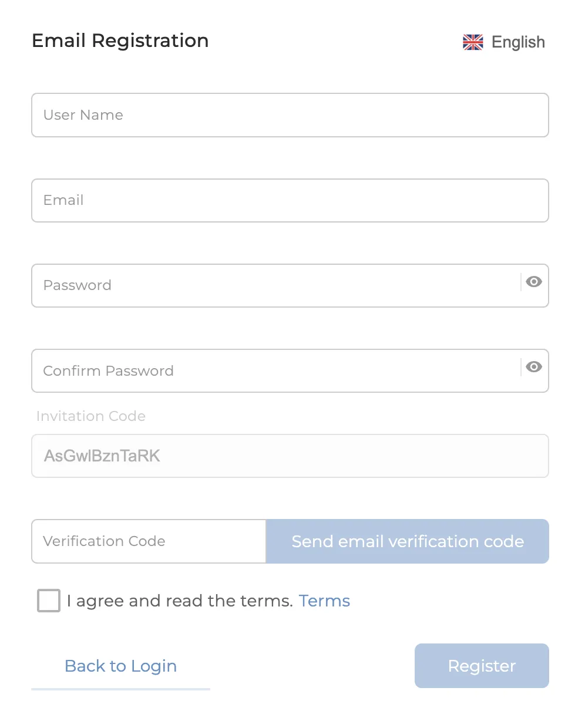
Task: Click the divider beside the Password eye icon
Action: click(521, 282)
